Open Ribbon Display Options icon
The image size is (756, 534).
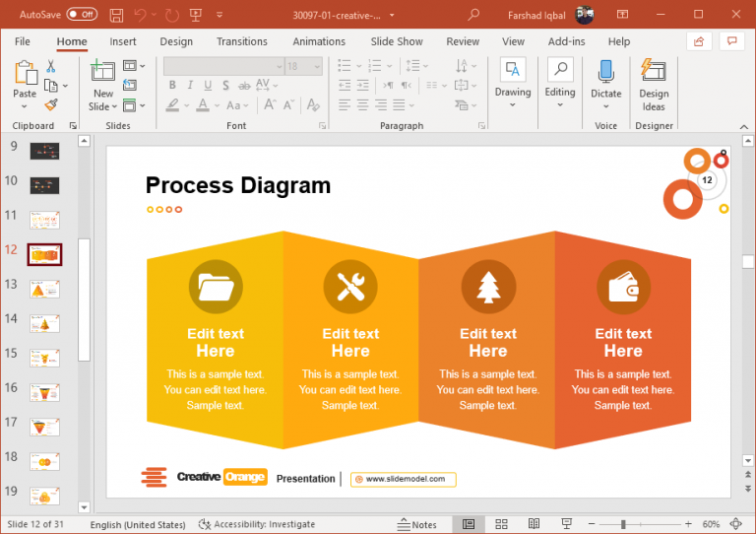[622, 15]
